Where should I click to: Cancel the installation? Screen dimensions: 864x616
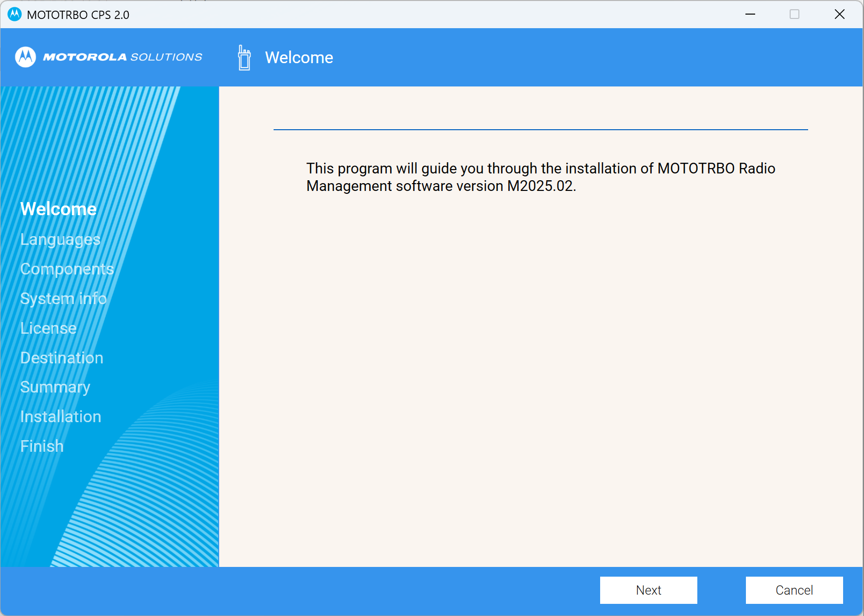[x=794, y=590]
